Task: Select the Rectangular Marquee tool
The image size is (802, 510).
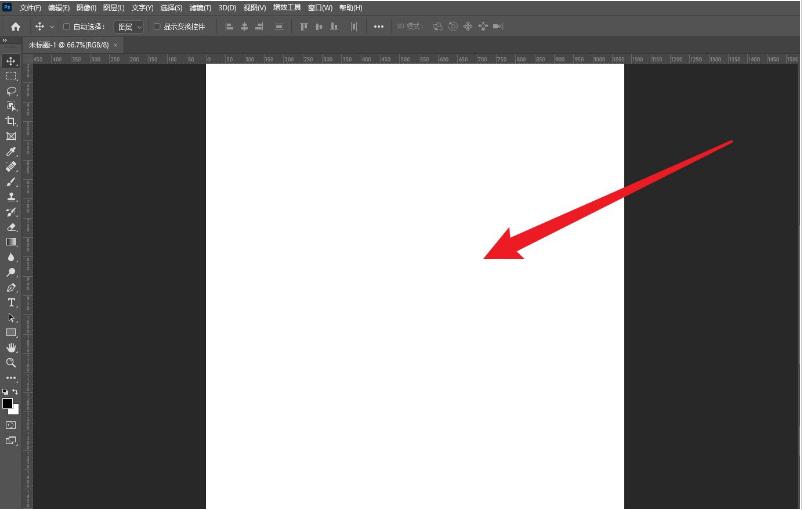Action: click(x=11, y=76)
